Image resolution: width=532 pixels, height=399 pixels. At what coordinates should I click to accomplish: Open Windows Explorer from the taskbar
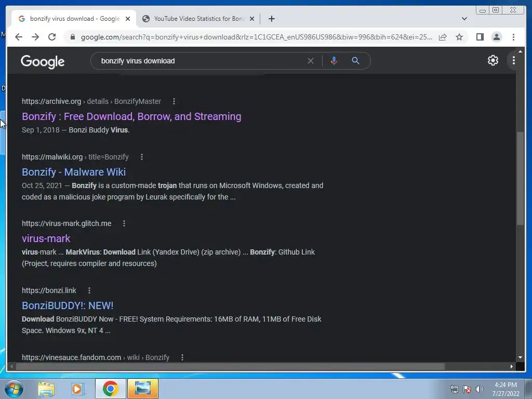46,389
